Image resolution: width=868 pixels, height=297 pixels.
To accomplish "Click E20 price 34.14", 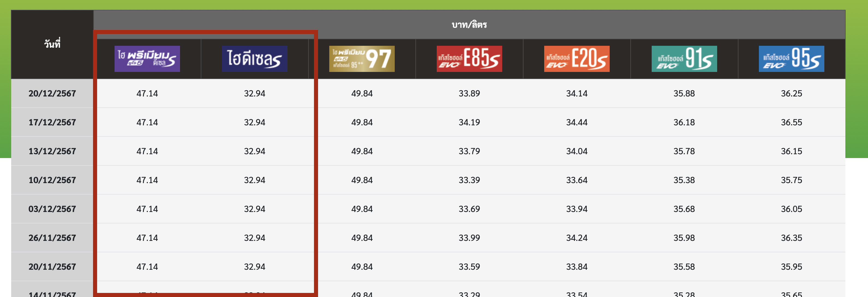I will 577,93.
